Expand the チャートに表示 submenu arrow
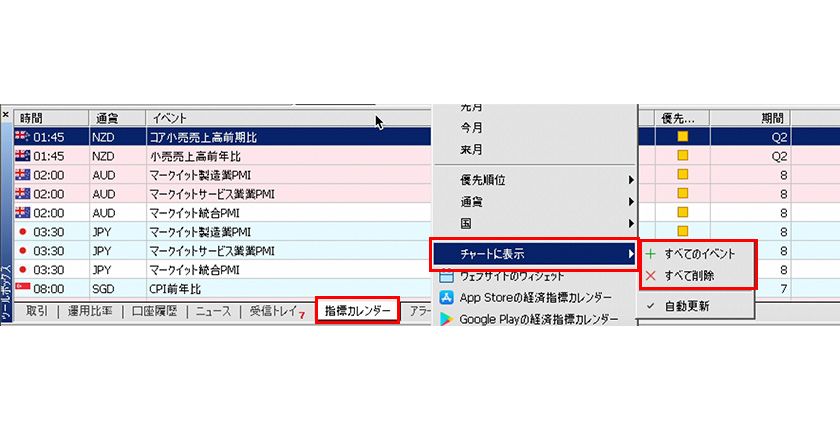This screenshot has height=436, width=840. tap(631, 254)
